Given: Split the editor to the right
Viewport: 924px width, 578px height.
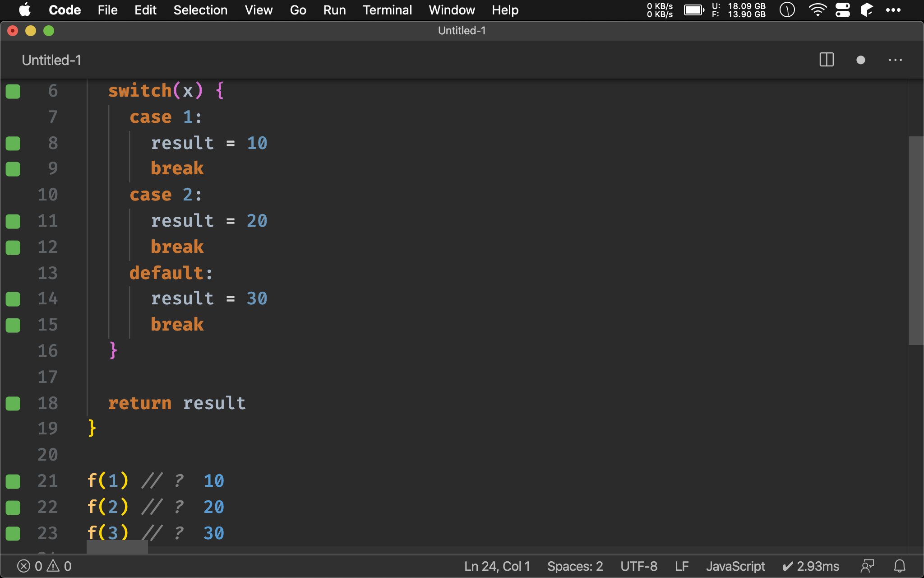Looking at the screenshot, I should 827,60.
